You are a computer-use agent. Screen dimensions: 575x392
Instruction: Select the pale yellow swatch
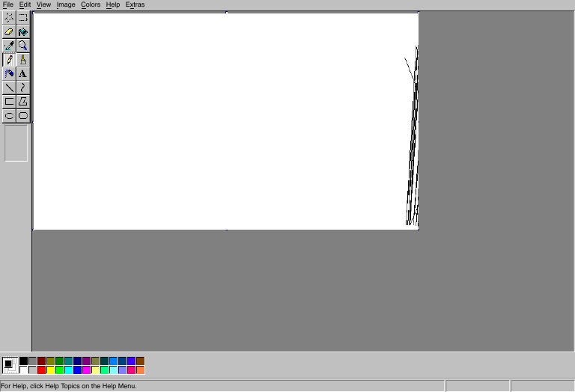coord(95,370)
